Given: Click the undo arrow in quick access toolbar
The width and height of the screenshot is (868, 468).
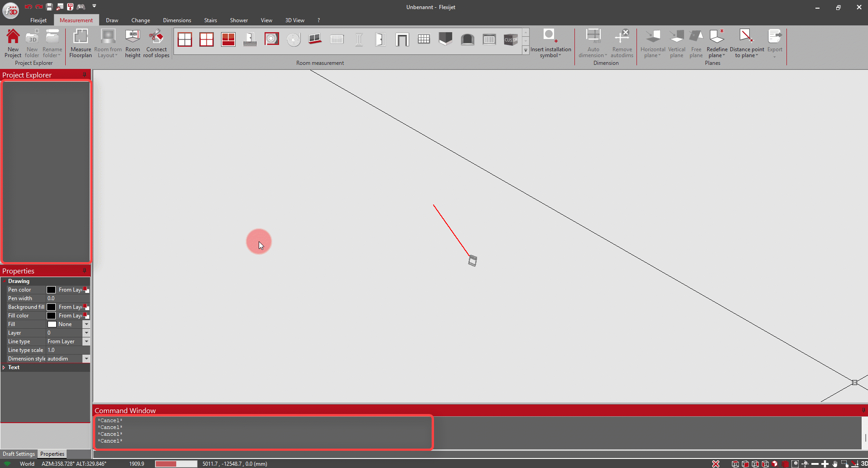Looking at the screenshot, I should [29, 7].
